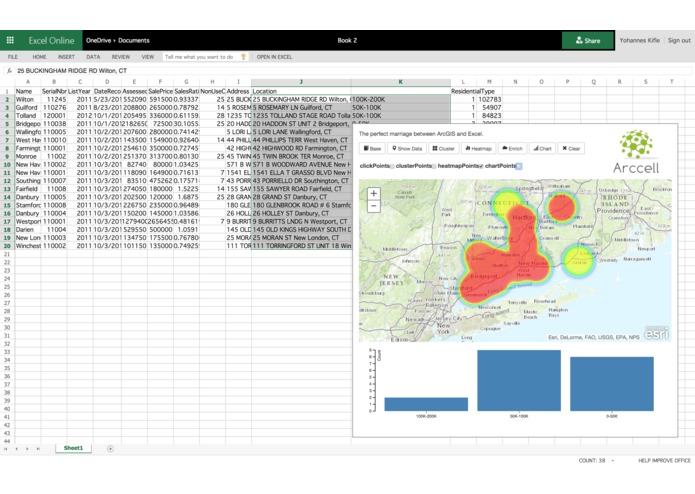Viewport: 695px width, 494px height.
Task: Click the esri logo on map
Action: (656, 333)
